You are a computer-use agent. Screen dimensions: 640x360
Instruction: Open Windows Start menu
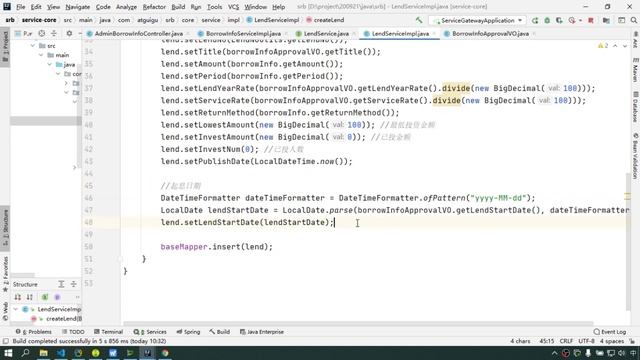tap(8, 353)
